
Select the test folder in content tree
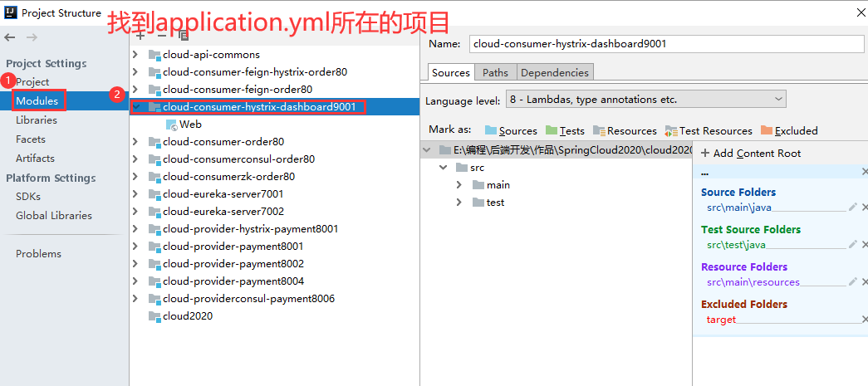[488, 203]
